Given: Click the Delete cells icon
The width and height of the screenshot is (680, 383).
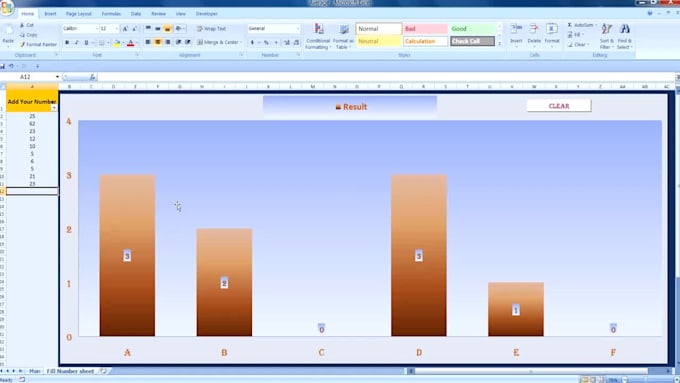Looking at the screenshot, I should [x=534, y=29].
